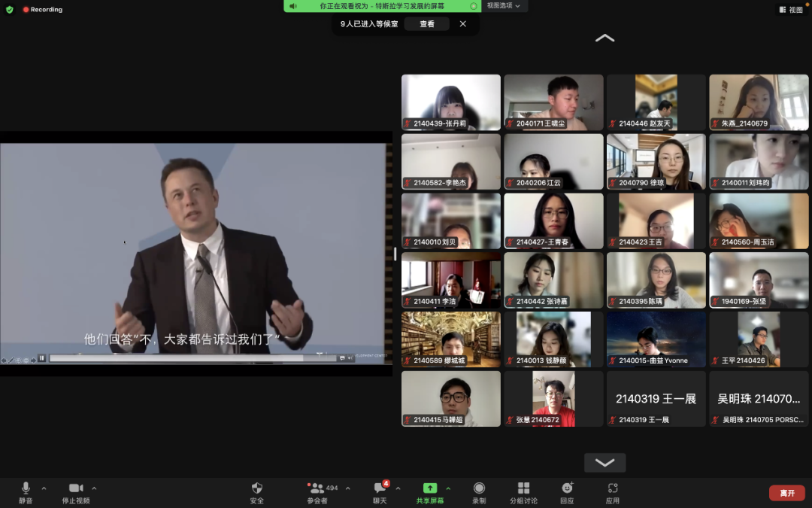Select the 2140582-李艳杰 video tile
The image size is (812, 508).
(451, 161)
